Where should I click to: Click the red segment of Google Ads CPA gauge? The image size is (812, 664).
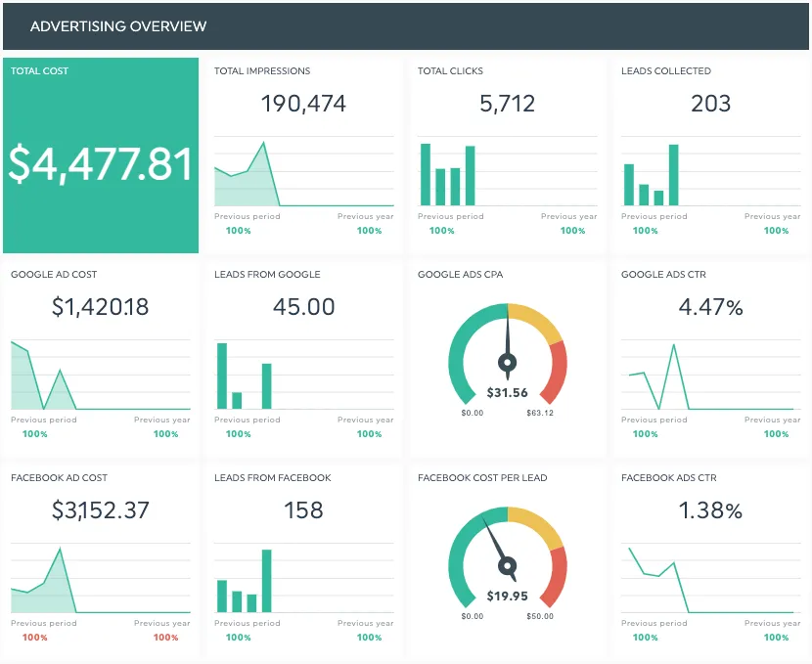(559, 370)
